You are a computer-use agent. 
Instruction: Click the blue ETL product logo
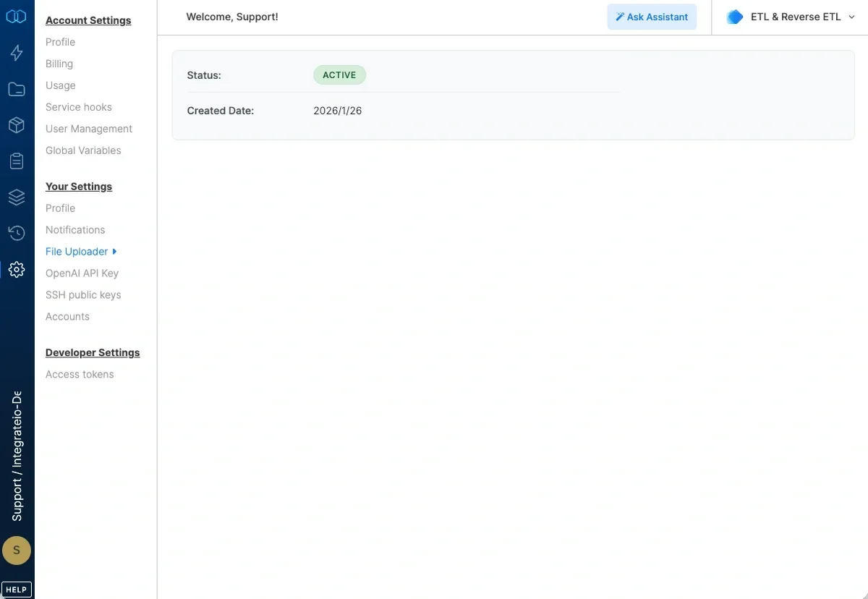click(x=735, y=17)
